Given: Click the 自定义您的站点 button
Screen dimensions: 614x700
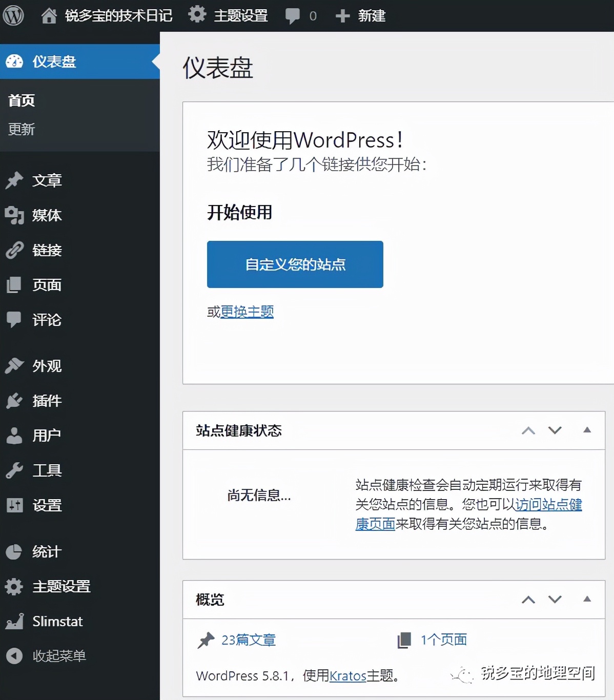Looking at the screenshot, I should [295, 264].
